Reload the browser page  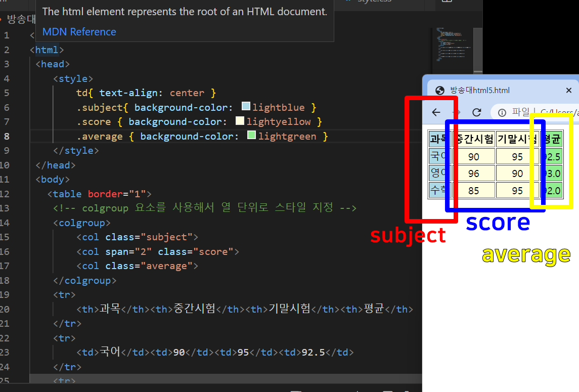477,112
